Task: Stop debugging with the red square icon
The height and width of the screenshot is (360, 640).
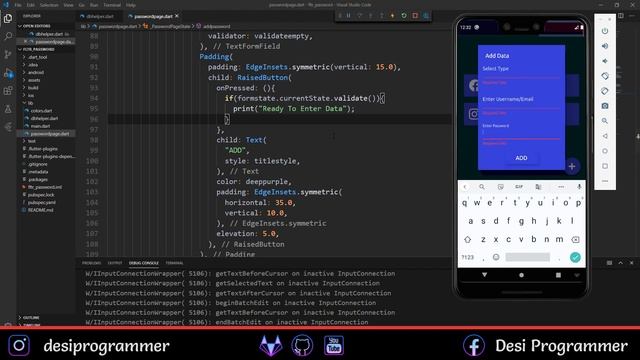Action: click(x=415, y=16)
